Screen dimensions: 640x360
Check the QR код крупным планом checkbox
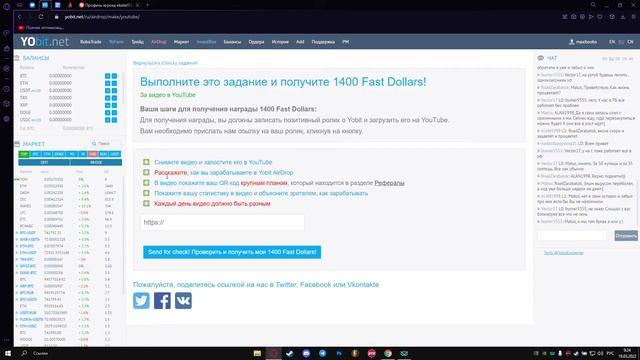pyautogui.click(x=146, y=183)
